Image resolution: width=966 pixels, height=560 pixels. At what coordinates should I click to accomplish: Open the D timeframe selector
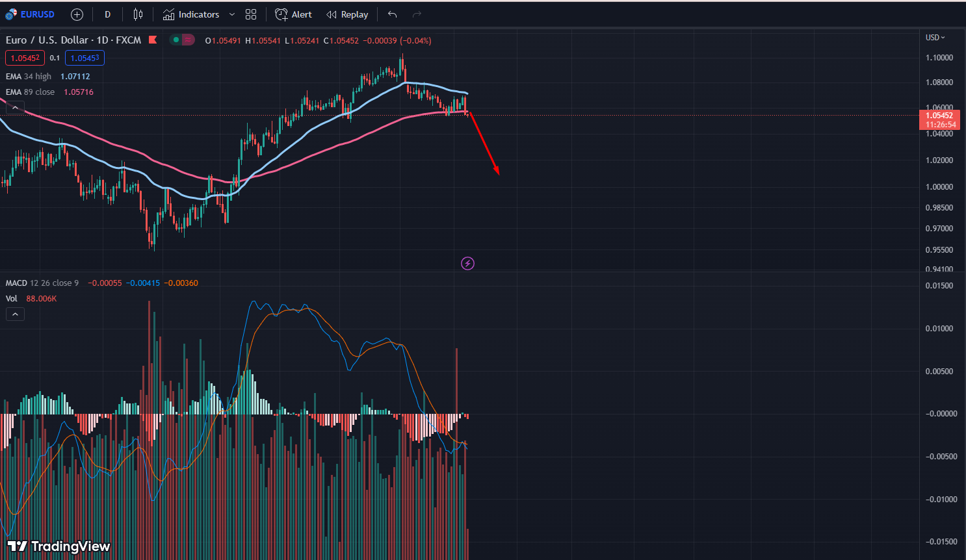[107, 14]
